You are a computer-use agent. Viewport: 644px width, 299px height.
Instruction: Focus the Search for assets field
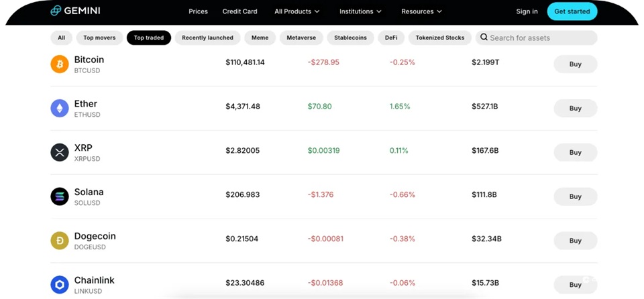(x=537, y=38)
